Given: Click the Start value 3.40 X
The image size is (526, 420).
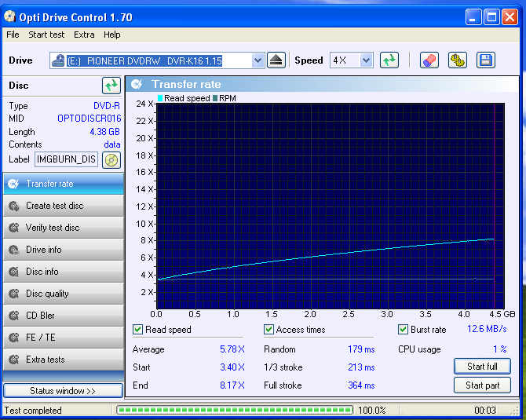Looking at the screenshot, I should tap(232, 367).
